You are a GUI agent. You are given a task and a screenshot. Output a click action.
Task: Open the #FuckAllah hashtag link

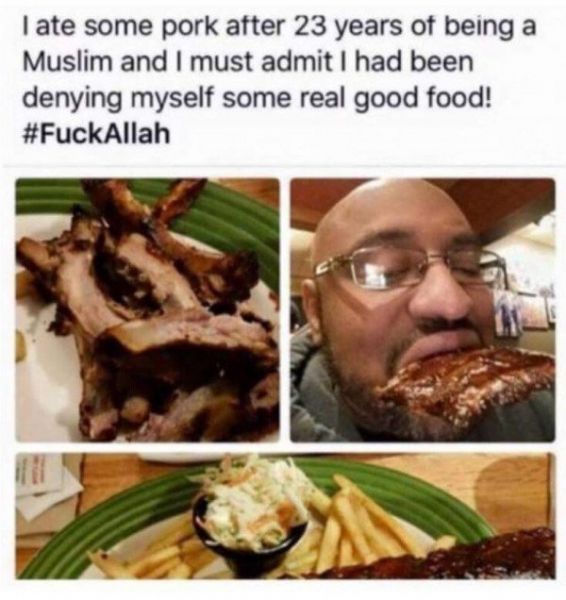pos(96,134)
